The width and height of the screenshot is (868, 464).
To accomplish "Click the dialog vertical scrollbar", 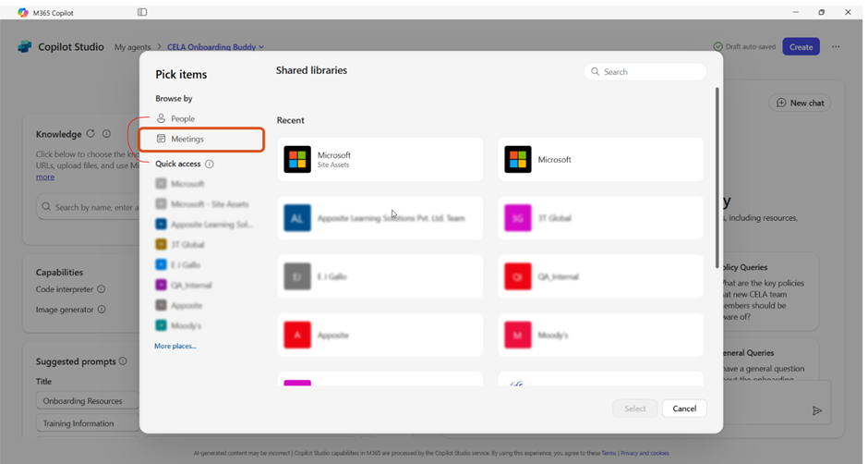I will 717,177.
